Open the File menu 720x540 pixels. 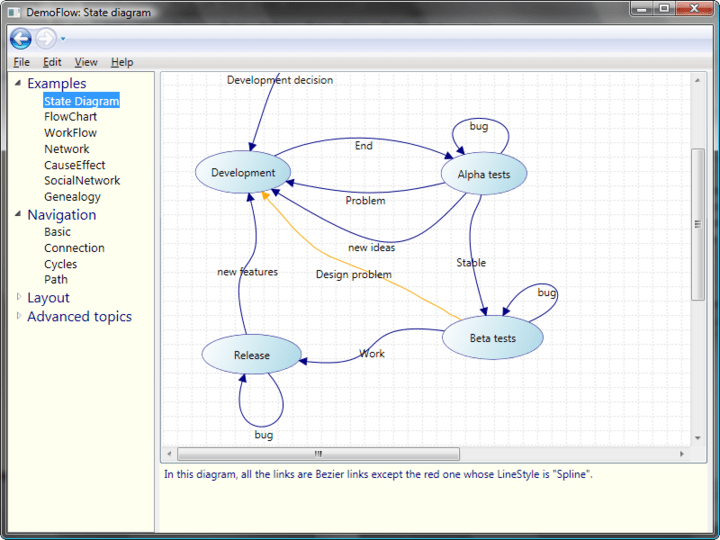point(21,62)
